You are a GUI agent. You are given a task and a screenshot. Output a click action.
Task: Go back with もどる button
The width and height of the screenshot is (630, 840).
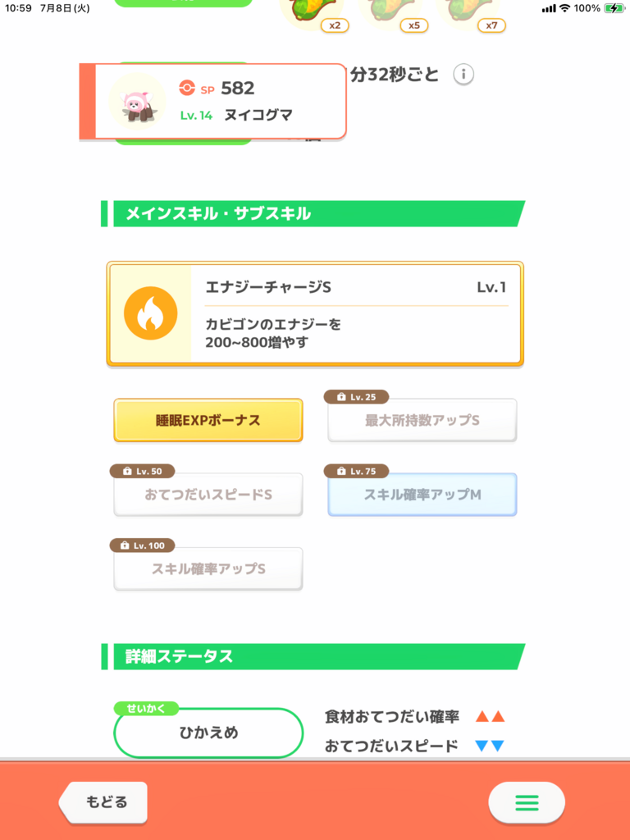pos(103,802)
